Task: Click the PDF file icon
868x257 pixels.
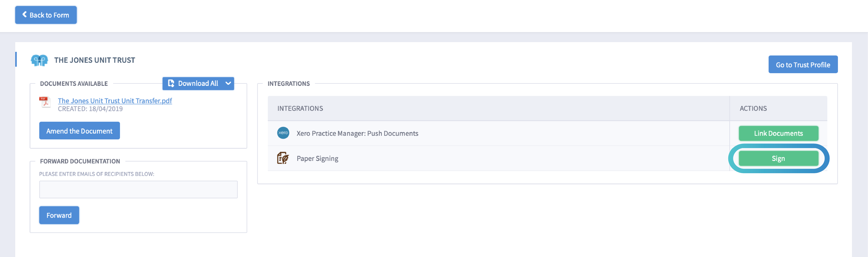Action: 45,102
